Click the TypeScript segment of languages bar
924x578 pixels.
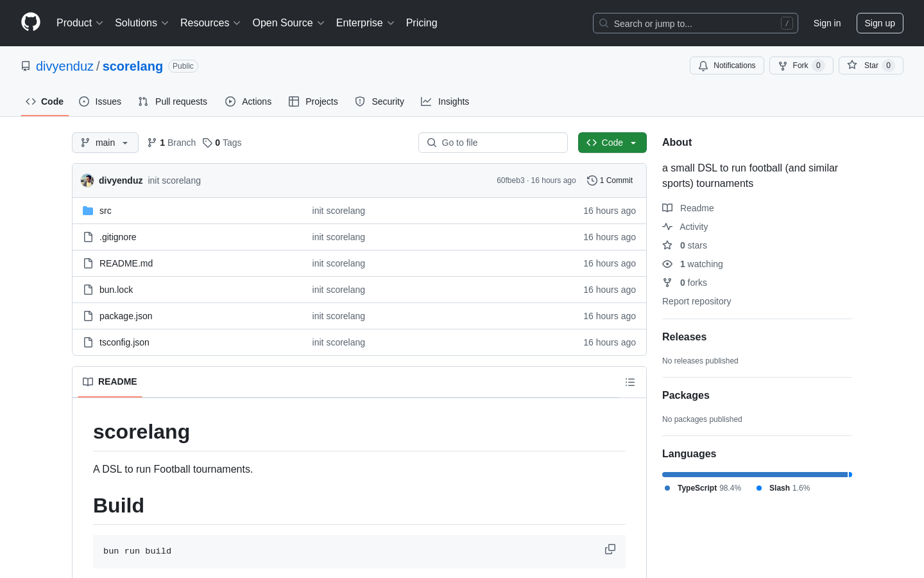pyautogui.click(x=755, y=475)
